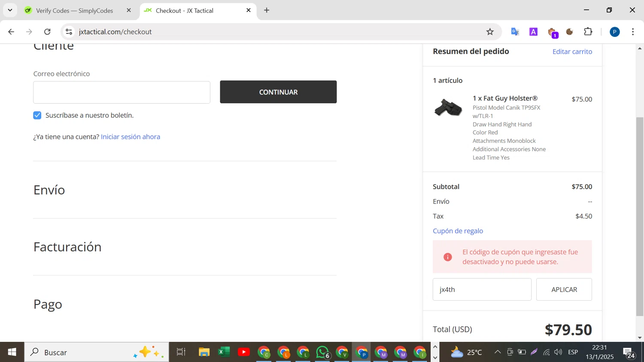Viewport: 644px width, 362px height.
Task: Open the notification center with 24
Action: click(629, 353)
